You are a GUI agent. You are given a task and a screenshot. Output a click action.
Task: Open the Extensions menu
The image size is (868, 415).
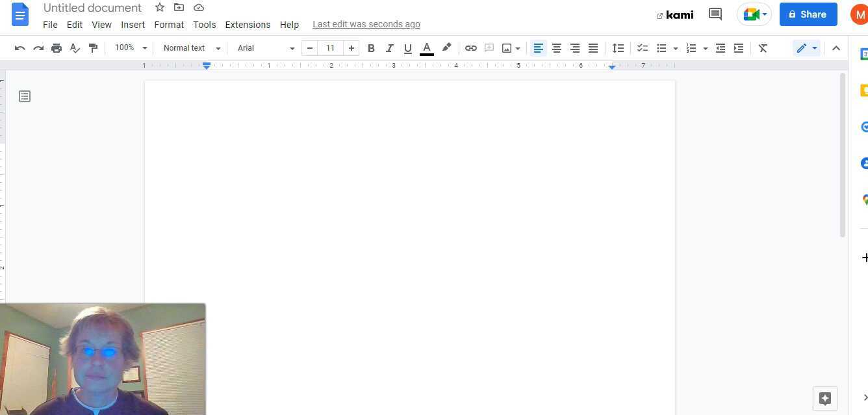pos(248,25)
